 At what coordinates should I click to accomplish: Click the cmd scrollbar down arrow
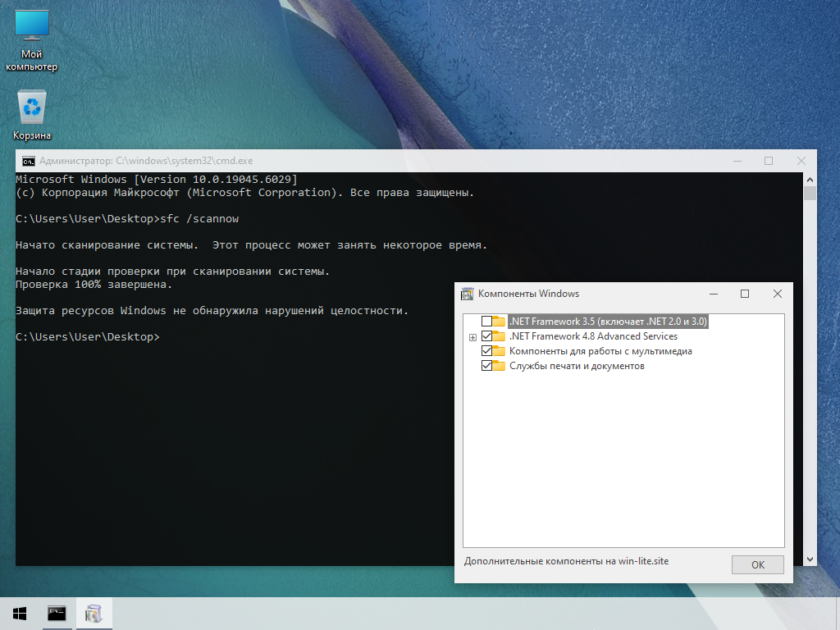click(x=810, y=559)
